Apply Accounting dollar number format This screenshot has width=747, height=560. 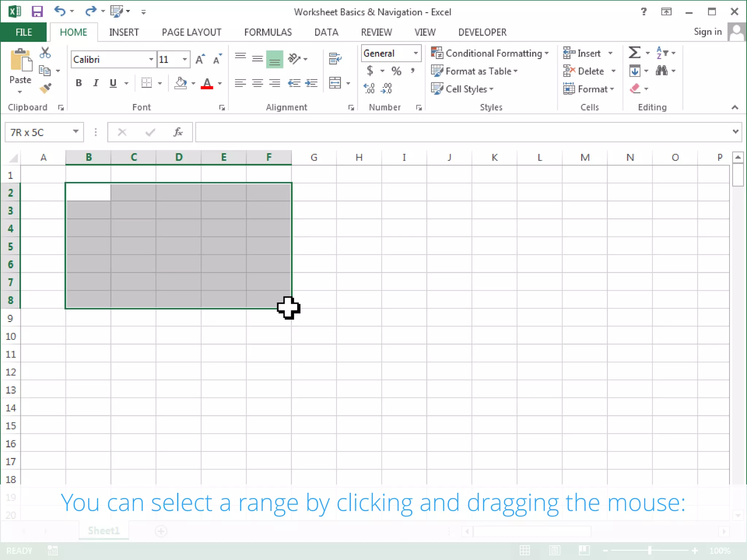point(370,70)
